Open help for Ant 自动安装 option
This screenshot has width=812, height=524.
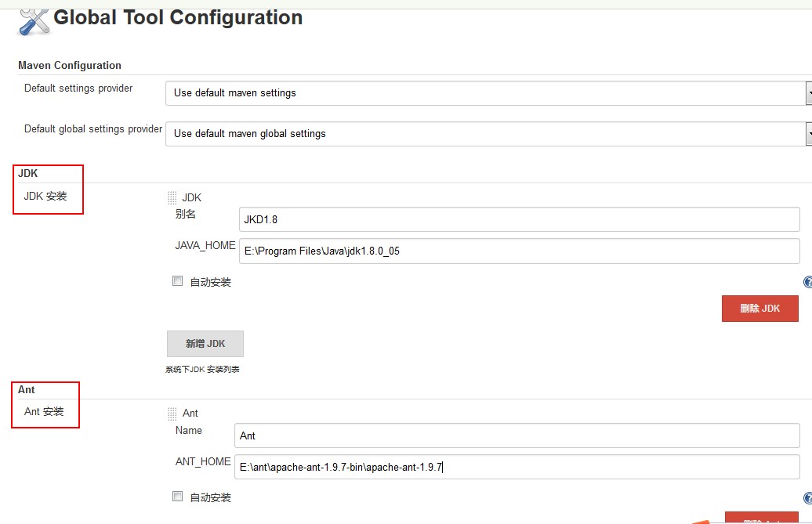point(807,498)
